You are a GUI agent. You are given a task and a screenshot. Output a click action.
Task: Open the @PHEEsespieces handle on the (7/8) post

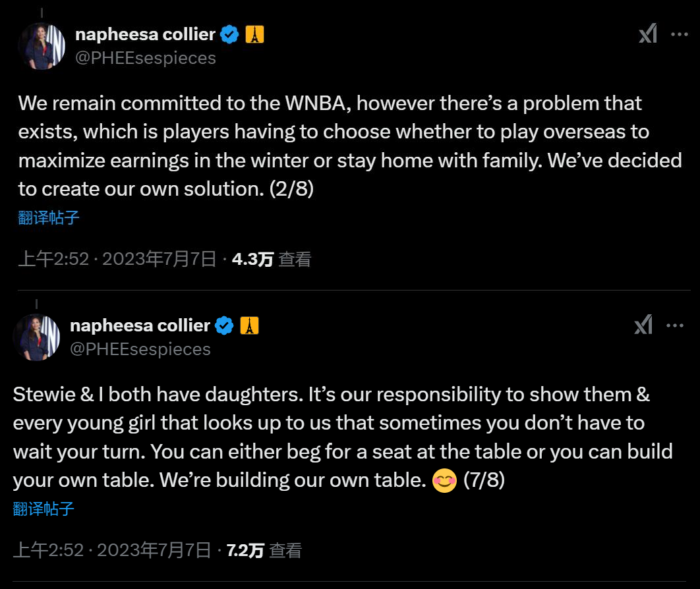[x=140, y=349]
